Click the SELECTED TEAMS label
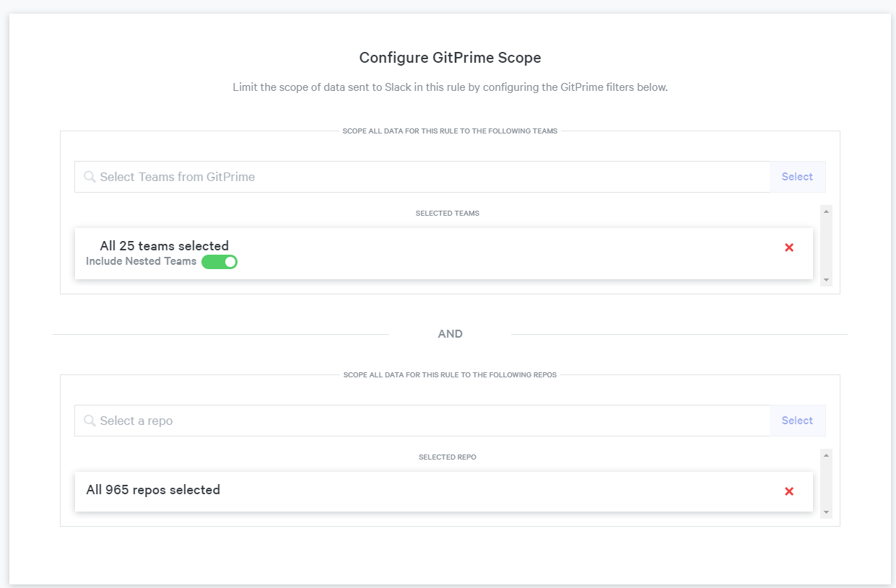The image size is (896, 588). tap(448, 214)
